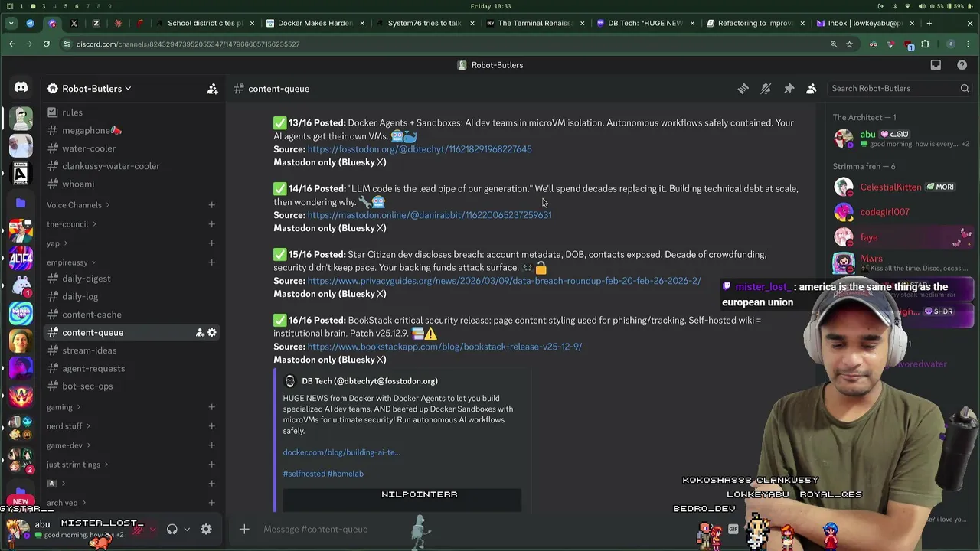Screen dimensions: 980x551
Task: Switch to Docker Makes Hardened browser tab
Action: (x=315, y=23)
